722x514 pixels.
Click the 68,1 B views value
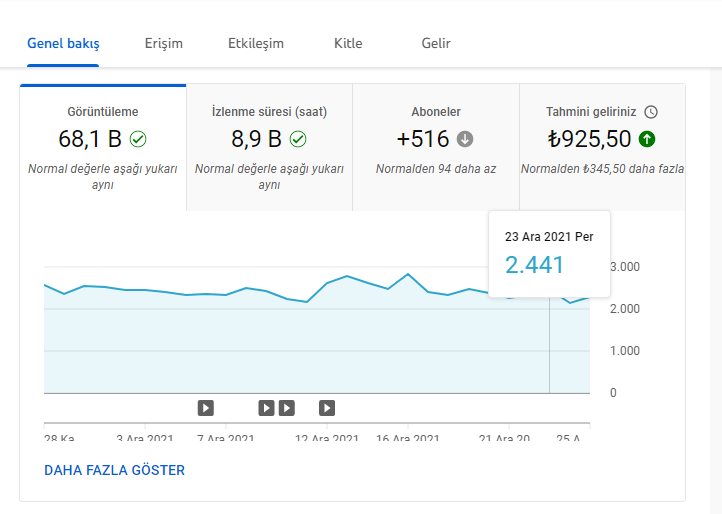coord(90,139)
